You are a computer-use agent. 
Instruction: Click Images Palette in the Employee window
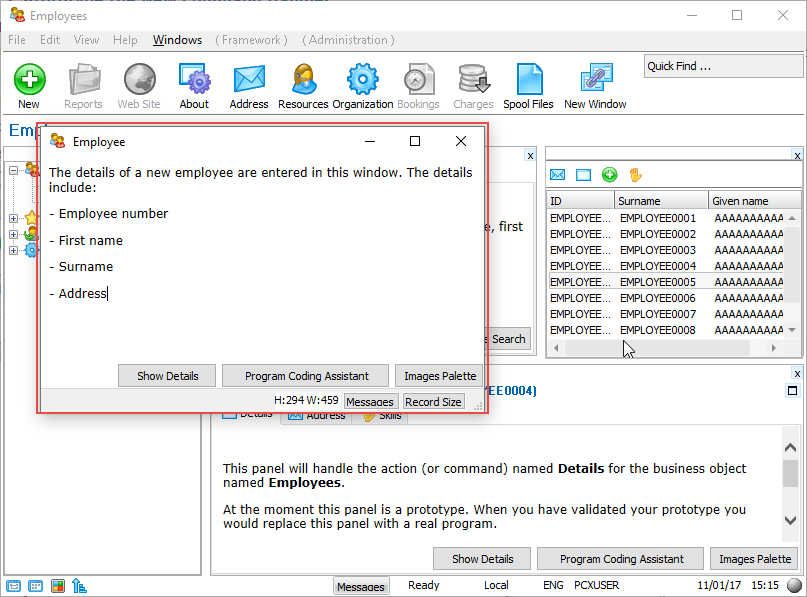440,376
